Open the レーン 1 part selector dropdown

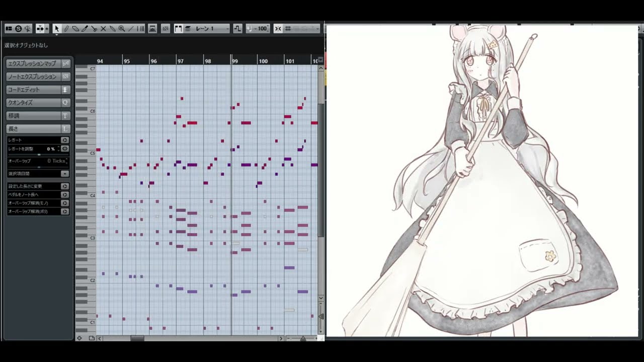211,29
